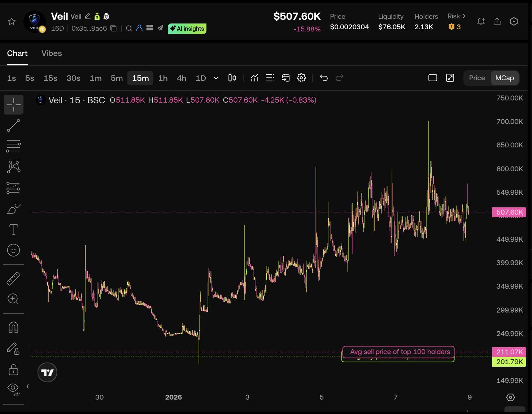
Task: Select the brush drawing tool
Action: click(x=14, y=209)
